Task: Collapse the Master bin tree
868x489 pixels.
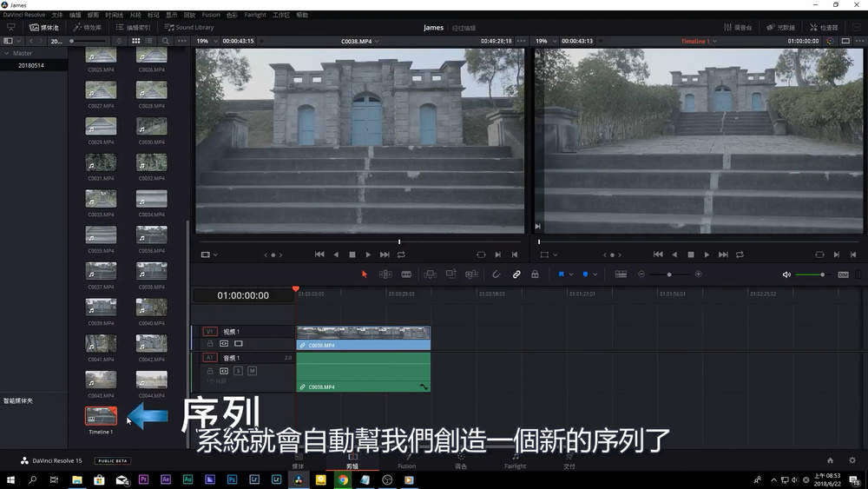Action: click(x=7, y=53)
